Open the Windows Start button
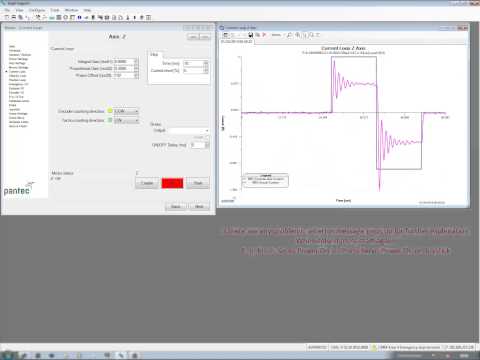This screenshot has width=480, height=360. coord(7,355)
